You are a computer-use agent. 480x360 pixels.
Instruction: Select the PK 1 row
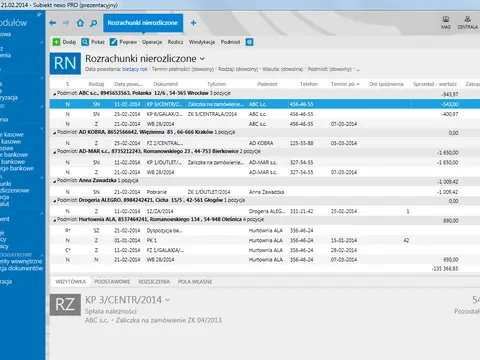[x=265, y=240]
